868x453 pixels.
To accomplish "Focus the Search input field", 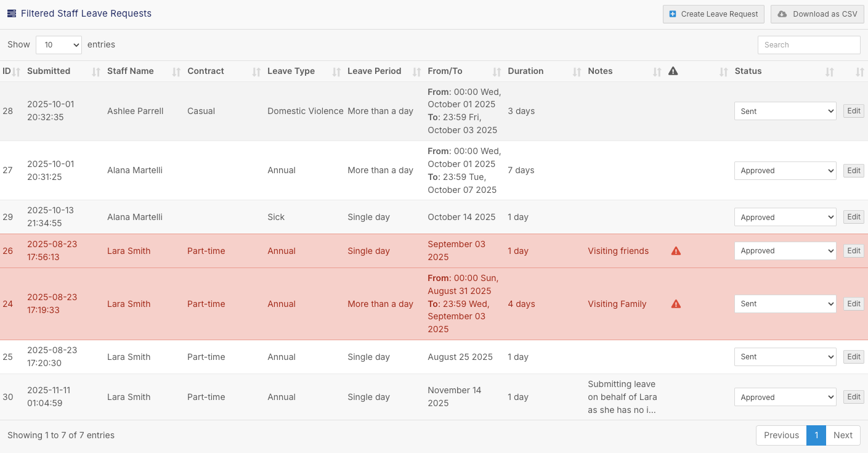I will (809, 45).
